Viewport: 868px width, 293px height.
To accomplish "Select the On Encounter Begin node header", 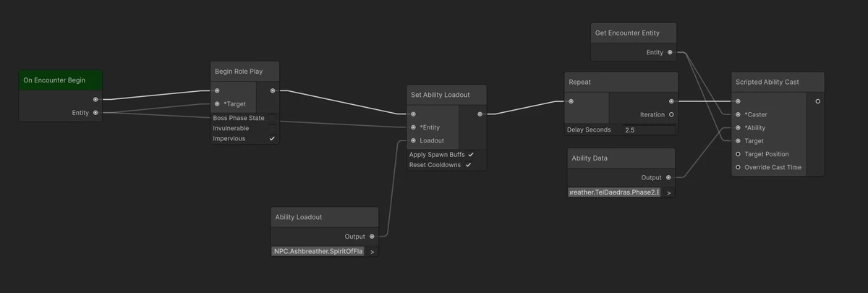I will [61, 80].
